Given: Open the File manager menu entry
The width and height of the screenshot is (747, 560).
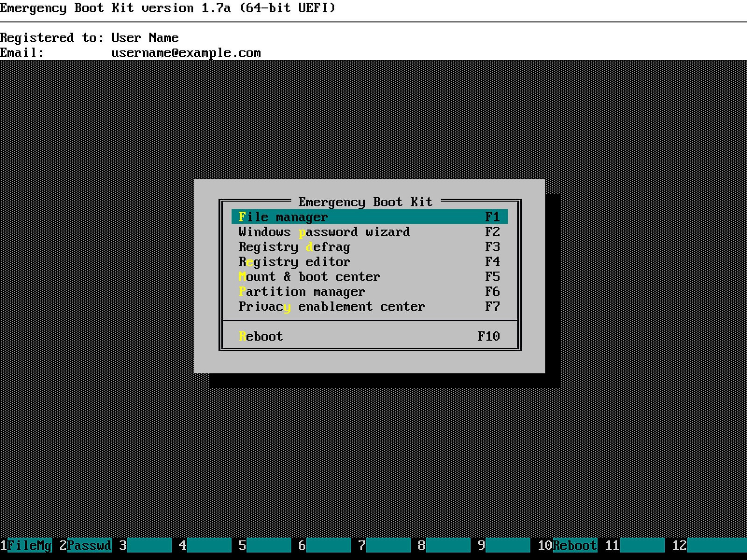Looking at the screenshot, I should tap(283, 217).
